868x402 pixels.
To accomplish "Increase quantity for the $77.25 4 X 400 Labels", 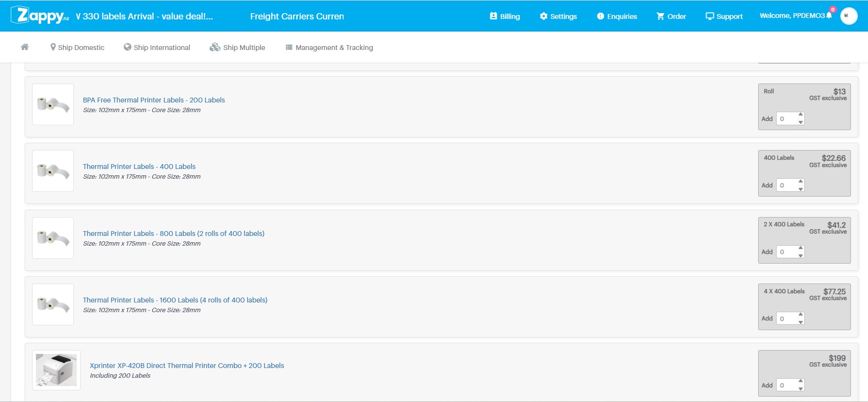I will coord(800,315).
